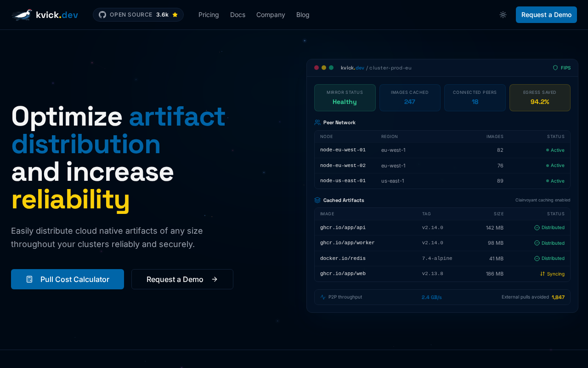Click the kvick.dev bird logo
Screen dimensions: 588x368
tap(22, 15)
